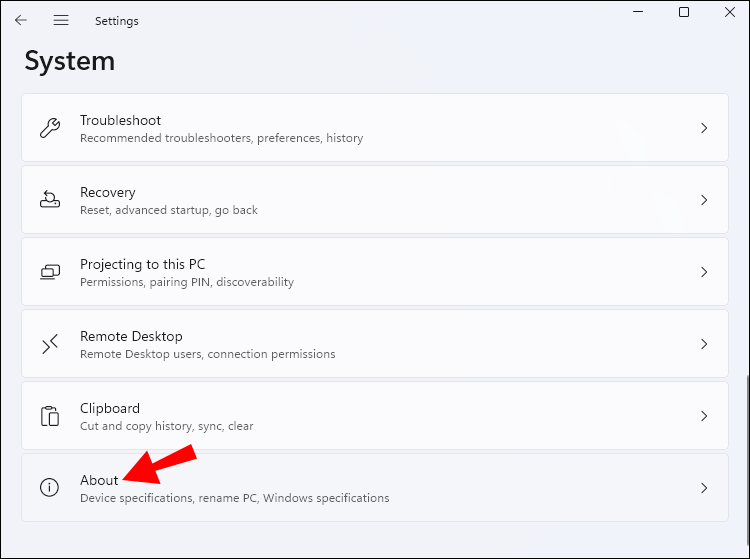Expand Recovery using its chevron

(704, 200)
